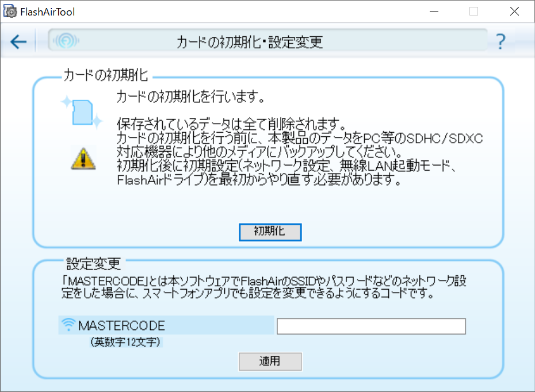Image resolution: width=535 pixels, height=392 pixels.
Task: Click the 設定変更 group heading
Action: click(x=93, y=264)
